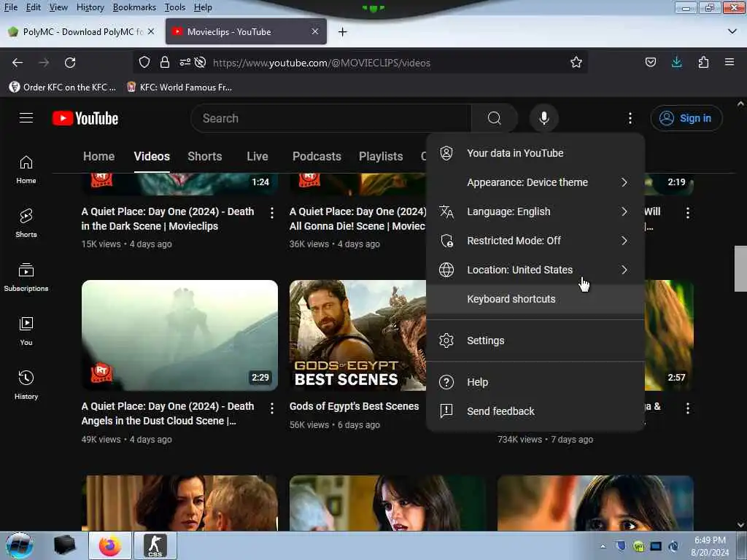Close the Movieclips YouTube tab
This screenshot has height=560, width=747.
pos(315,31)
